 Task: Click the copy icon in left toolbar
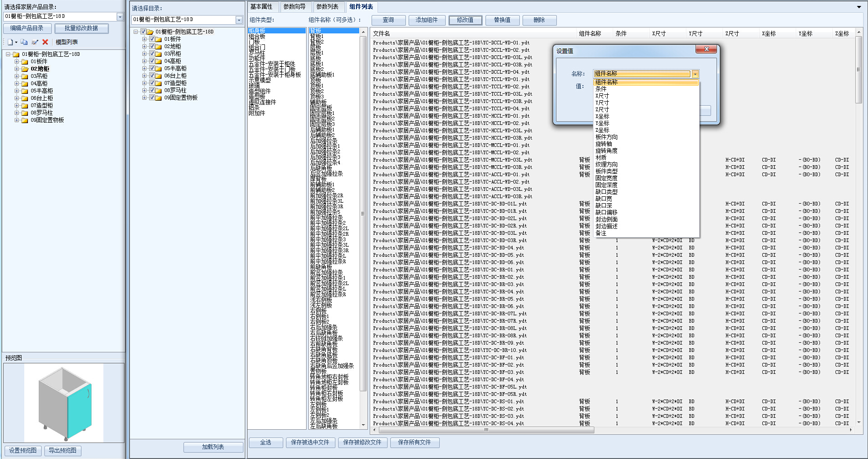[24, 42]
